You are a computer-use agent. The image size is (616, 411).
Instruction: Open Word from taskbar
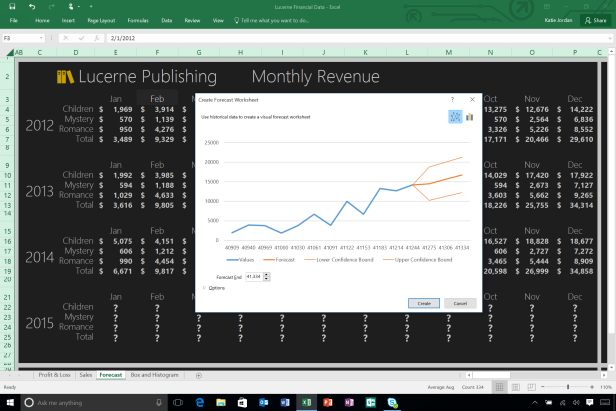[x=285, y=402]
